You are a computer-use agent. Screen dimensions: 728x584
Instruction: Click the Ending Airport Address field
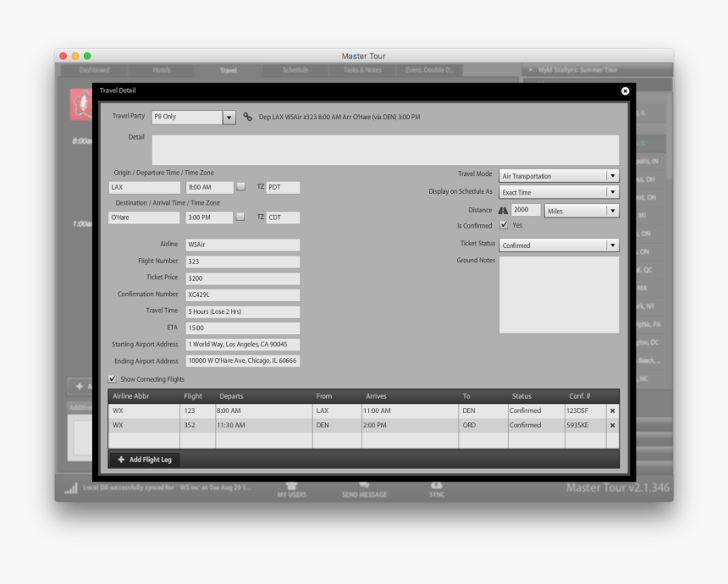click(x=243, y=361)
